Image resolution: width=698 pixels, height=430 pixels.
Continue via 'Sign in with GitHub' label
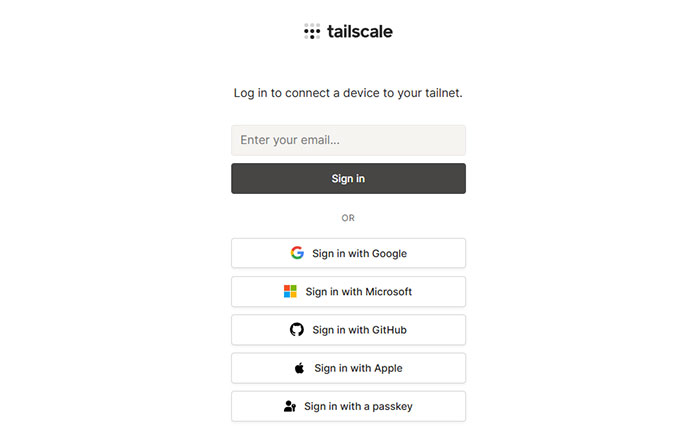359,330
